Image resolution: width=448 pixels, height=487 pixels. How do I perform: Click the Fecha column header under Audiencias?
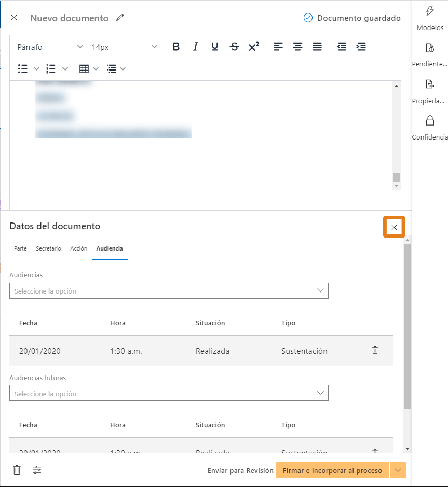[28, 323]
